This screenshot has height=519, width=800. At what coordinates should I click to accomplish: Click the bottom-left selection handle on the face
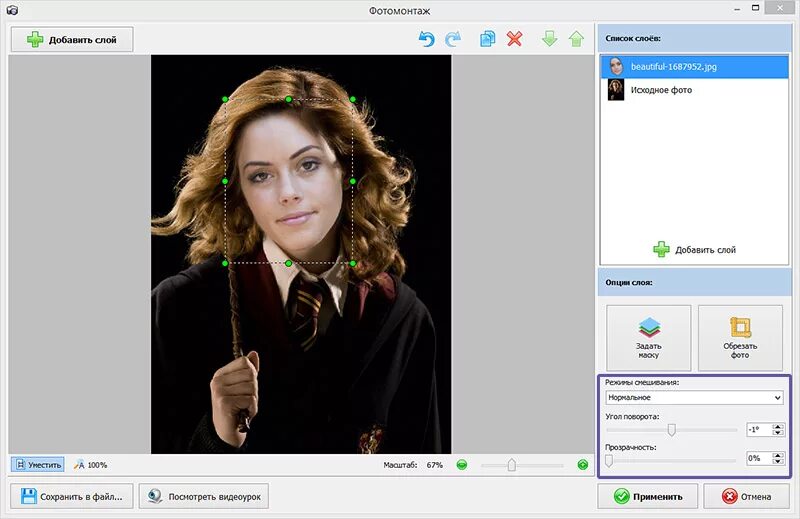225,263
